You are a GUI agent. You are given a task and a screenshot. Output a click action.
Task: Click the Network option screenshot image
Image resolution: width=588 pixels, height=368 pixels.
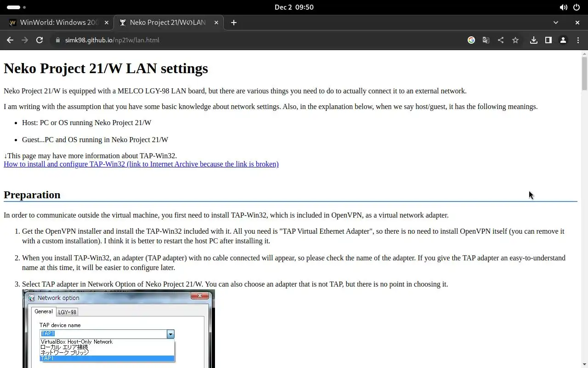[x=119, y=328]
